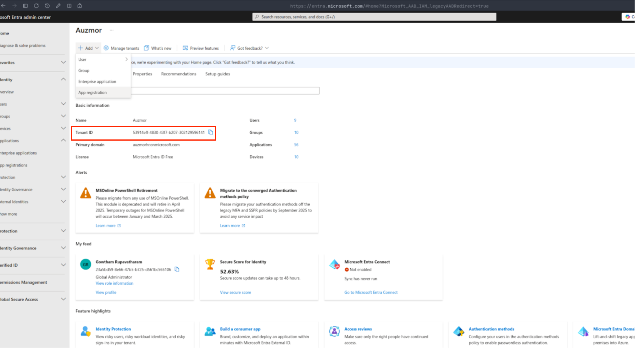Click the Microsoft Entra Connect card icon

[334, 264]
